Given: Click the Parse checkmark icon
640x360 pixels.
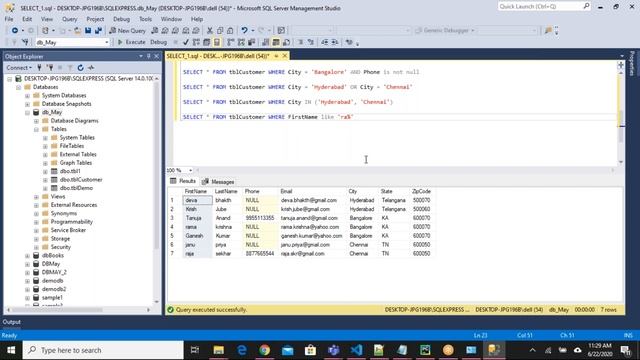Looking at the screenshot, I should (x=186, y=42).
